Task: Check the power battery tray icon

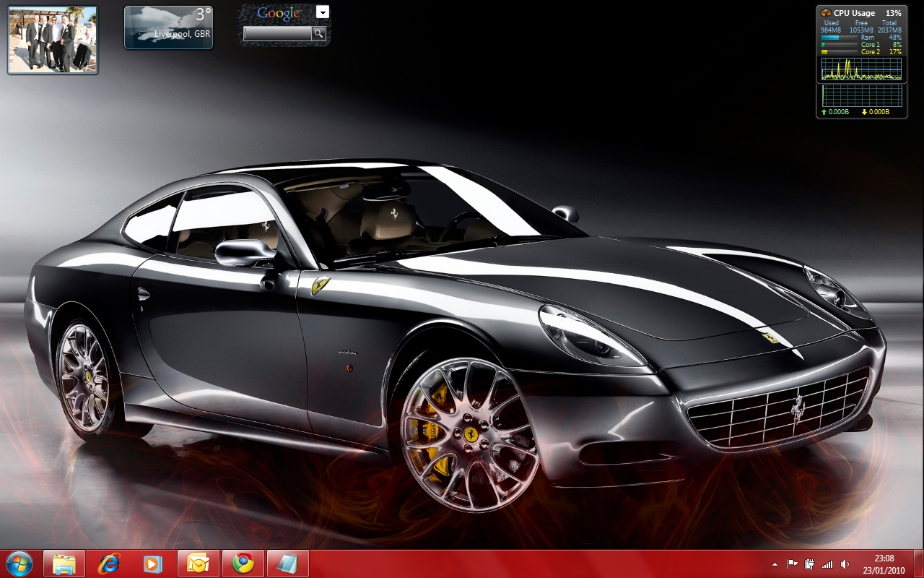Action: 810,564
